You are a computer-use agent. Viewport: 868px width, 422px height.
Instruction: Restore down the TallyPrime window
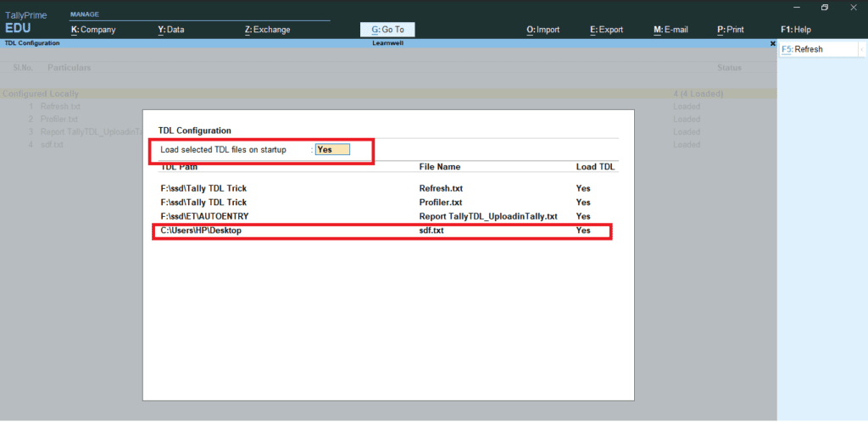point(824,7)
